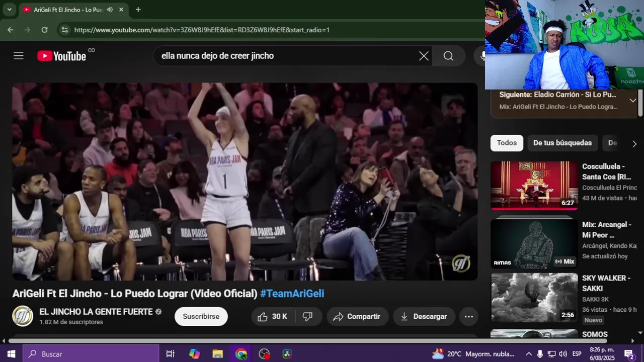Clear the search query with X
The height and width of the screenshot is (362, 644).
coord(424,56)
